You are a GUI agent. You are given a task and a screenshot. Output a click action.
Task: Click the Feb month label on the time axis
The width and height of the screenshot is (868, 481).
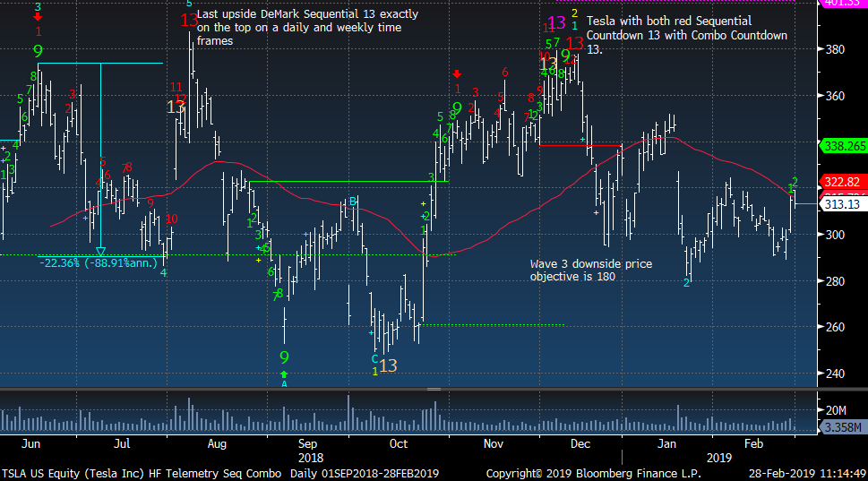coord(753,444)
